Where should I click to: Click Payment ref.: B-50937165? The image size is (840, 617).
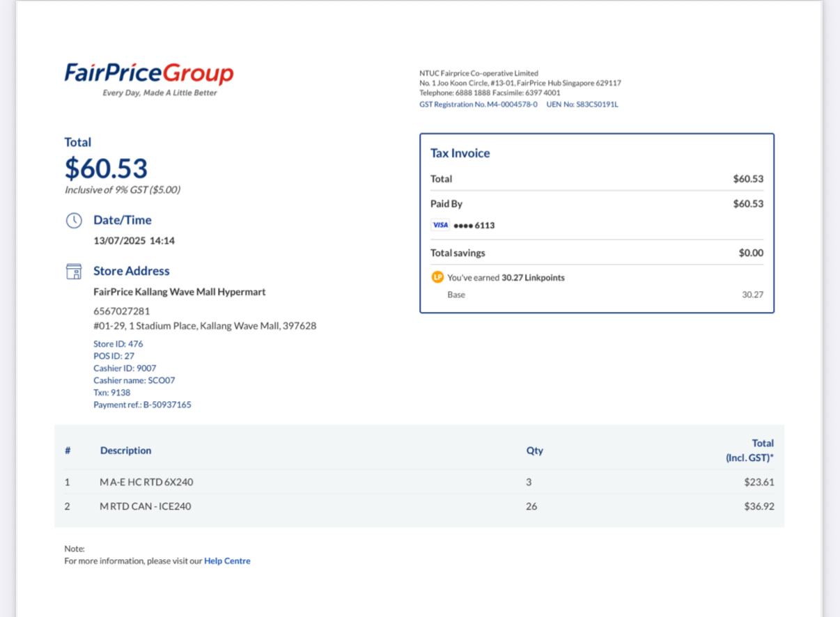[x=143, y=405]
